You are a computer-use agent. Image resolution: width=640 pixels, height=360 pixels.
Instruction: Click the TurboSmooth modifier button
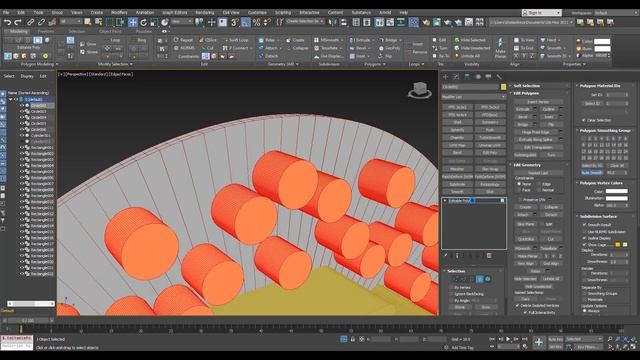click(490, 138)
